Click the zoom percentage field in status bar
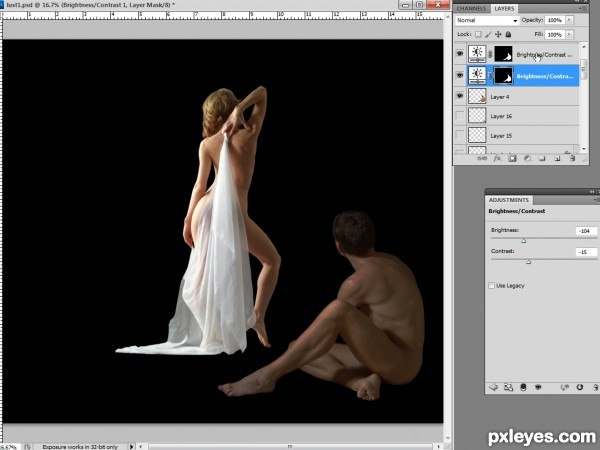Screen dimensions: 600x450 pyautogui.click(x=10, y=447)
